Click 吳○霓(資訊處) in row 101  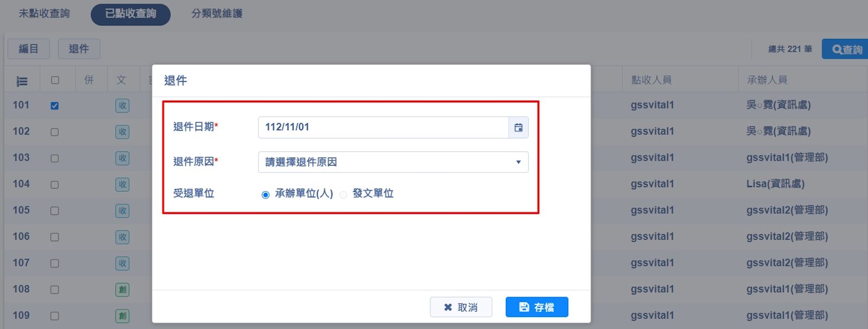(x=779, y=105)
